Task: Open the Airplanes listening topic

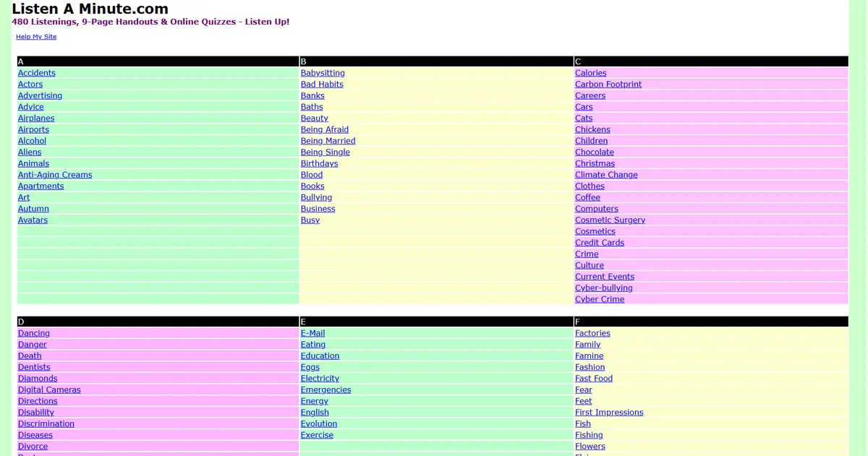Action: point(36,119)
